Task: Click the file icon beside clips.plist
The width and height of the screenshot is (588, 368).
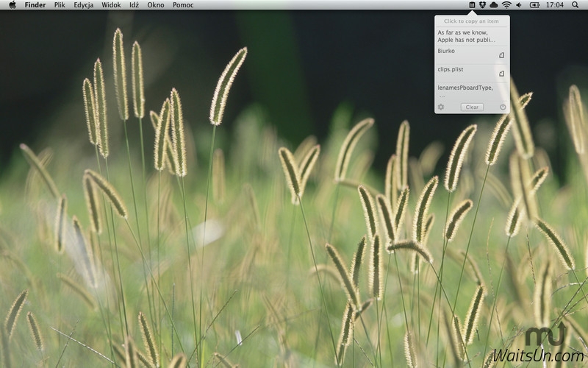Action: (501, 73)
